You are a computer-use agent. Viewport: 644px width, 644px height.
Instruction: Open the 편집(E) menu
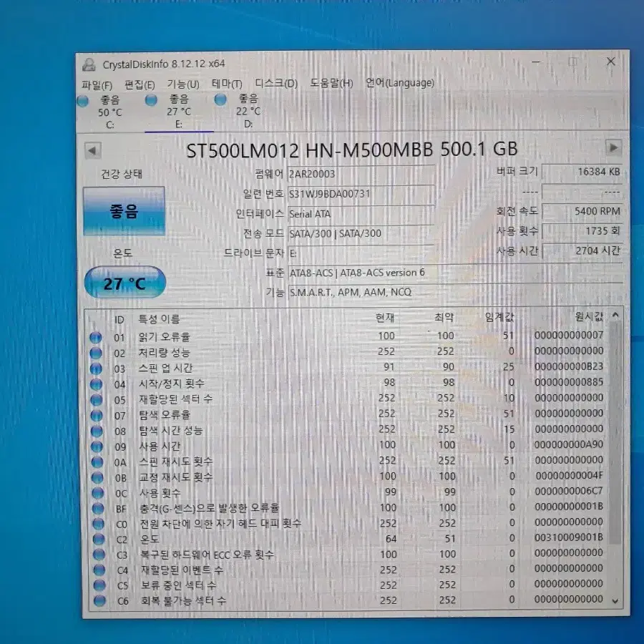[140, 84]
